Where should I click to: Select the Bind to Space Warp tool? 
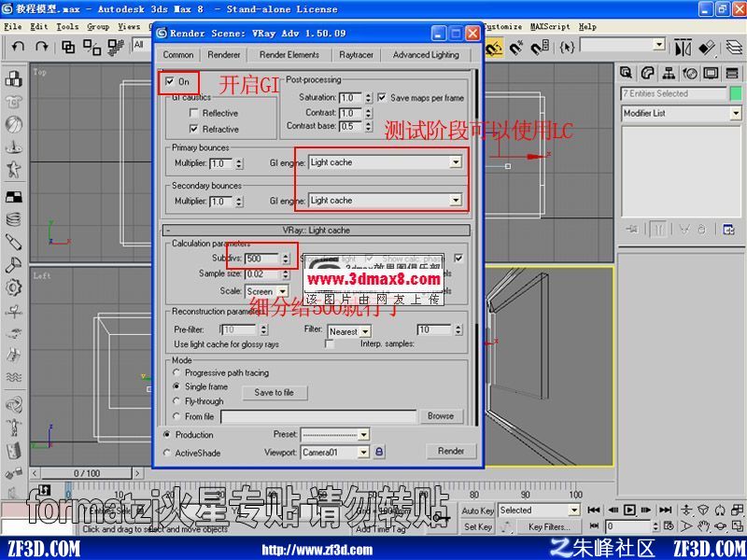click(116, 47)
